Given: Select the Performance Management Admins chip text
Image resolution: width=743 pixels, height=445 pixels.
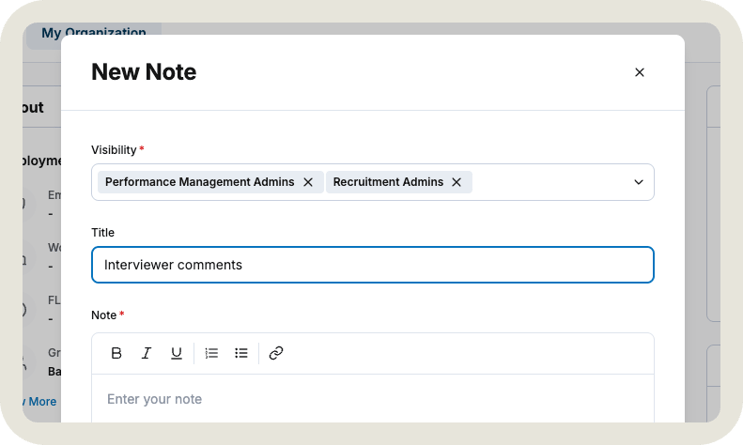Looking at the screenshot, I should click(x=199, y=182).
